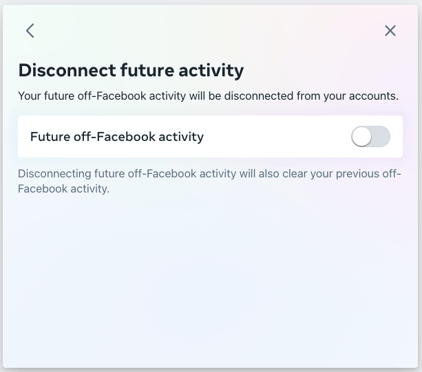The width and height of the screenshot is (422, 372).
Task: Go back using the left chevron arrow
Action: pos(30,31)
